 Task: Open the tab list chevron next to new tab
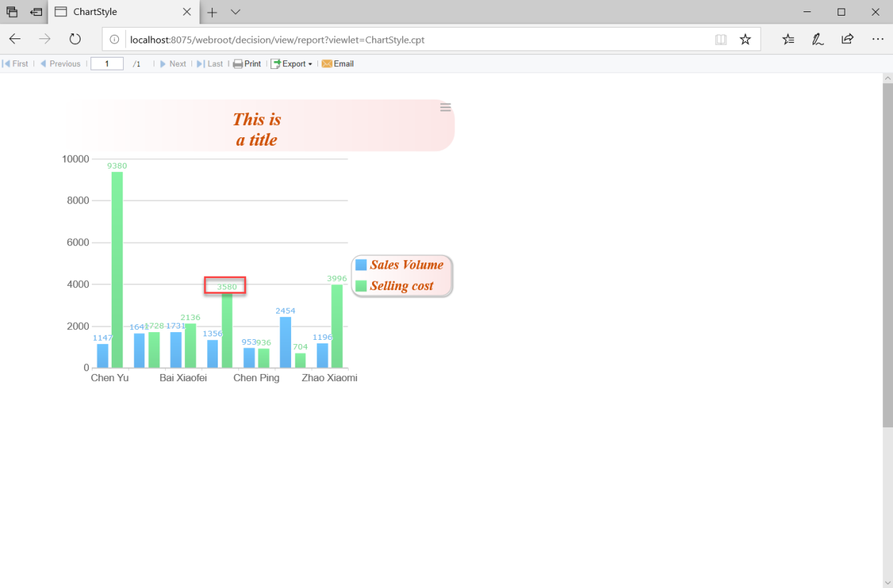tap(235, 12)
